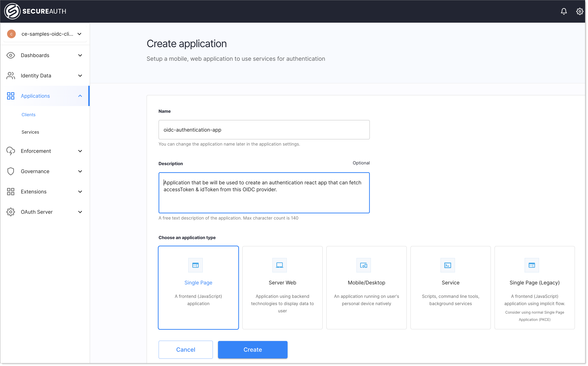Screen dimensions: 588x366
Task: Click the Enforcement cloud lightning icon
Action: [x=11, y=151]
